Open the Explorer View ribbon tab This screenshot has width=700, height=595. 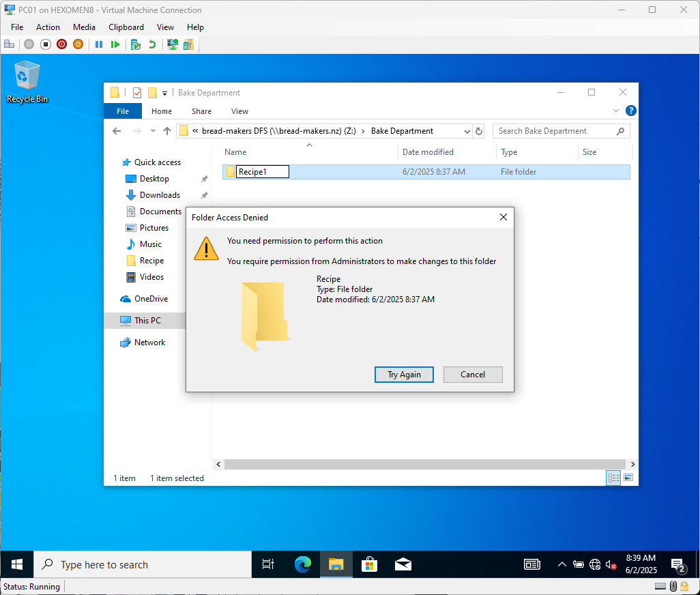(x=239, y=111)
